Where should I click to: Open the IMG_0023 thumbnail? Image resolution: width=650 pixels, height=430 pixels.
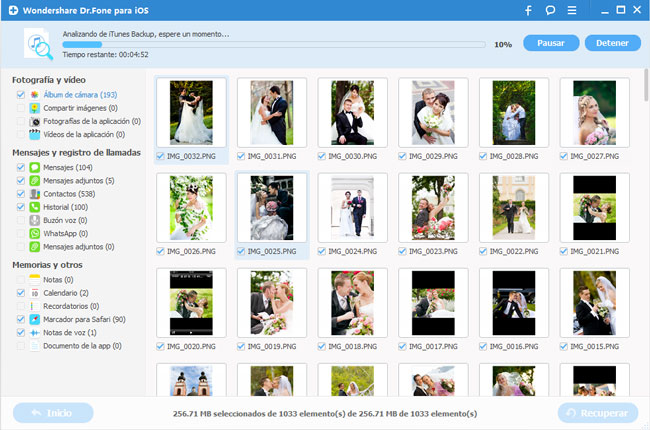[433, 208]
